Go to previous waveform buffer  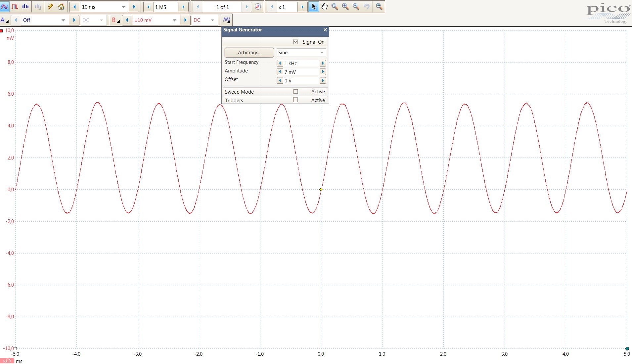[x=198, y=7]
